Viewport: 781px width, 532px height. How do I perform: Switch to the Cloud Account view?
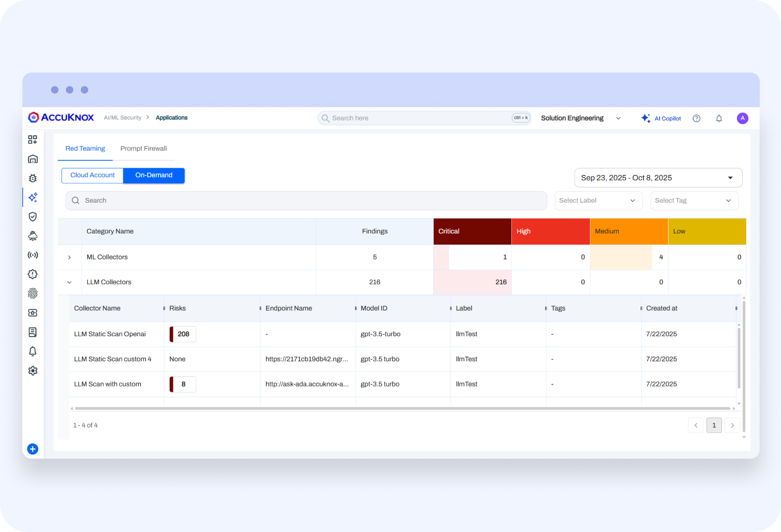pos(92,175)
